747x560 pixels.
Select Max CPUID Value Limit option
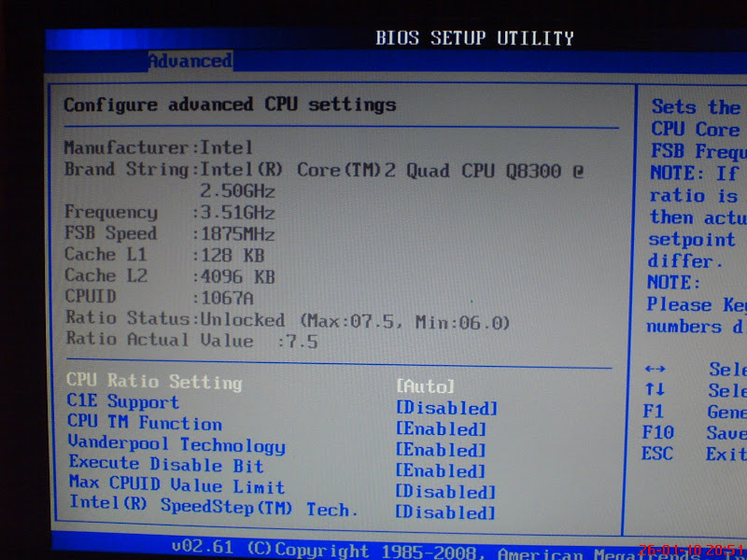176,484
